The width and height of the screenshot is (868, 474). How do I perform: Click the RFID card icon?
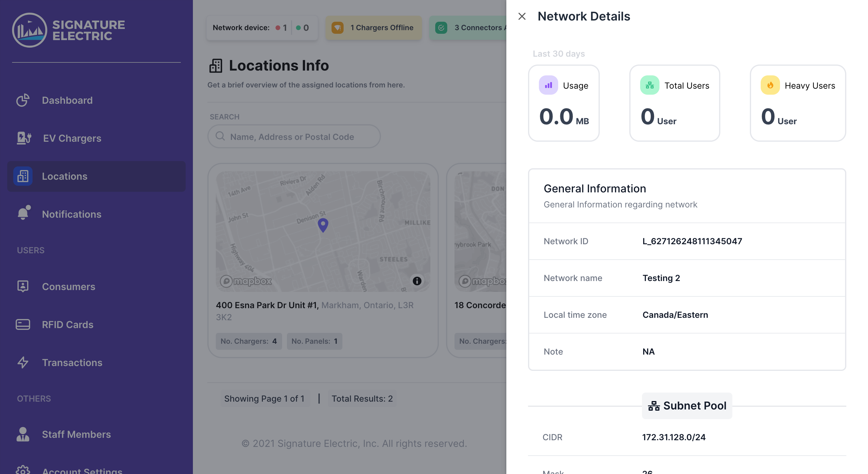[x=23, y=325]
